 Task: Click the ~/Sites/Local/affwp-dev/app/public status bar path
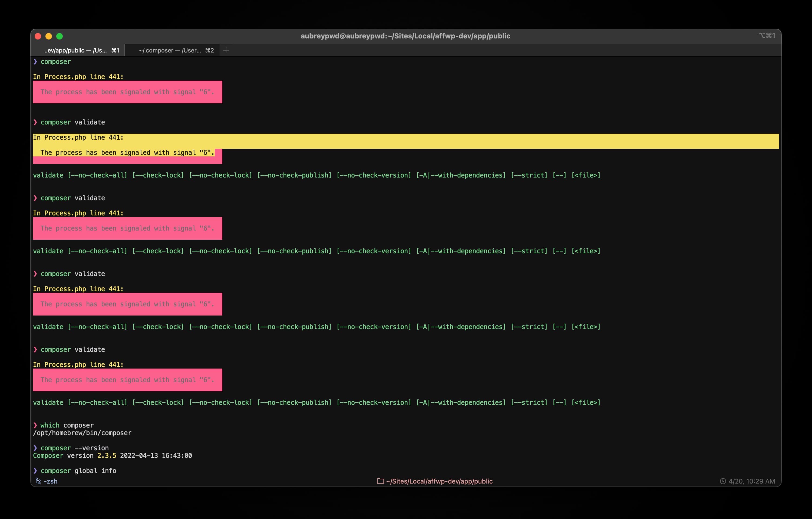(439, 481)
